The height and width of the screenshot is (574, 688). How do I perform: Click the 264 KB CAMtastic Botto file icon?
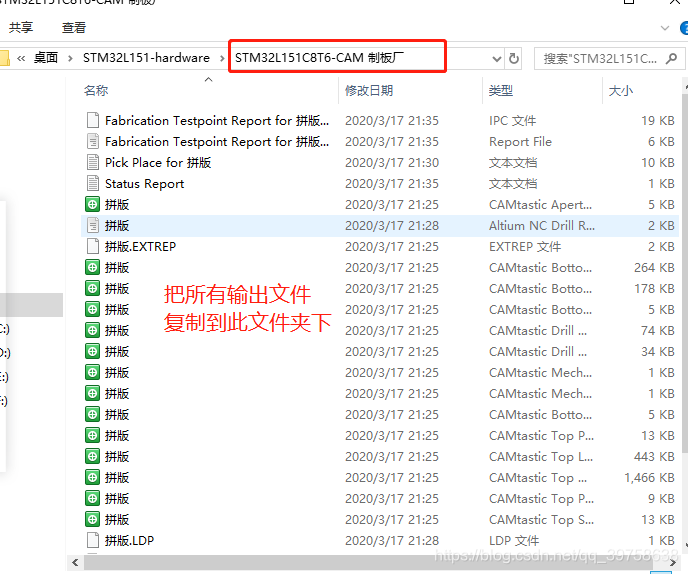[93, 267]
